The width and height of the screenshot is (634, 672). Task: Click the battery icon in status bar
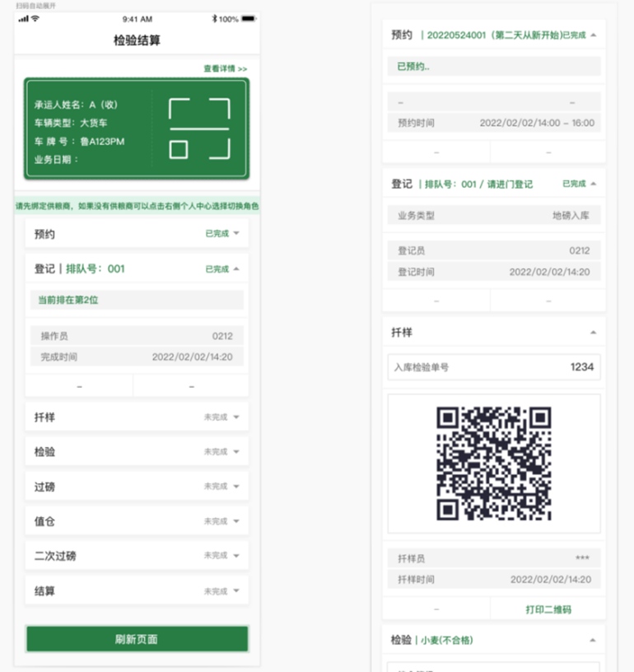(249, 18)
